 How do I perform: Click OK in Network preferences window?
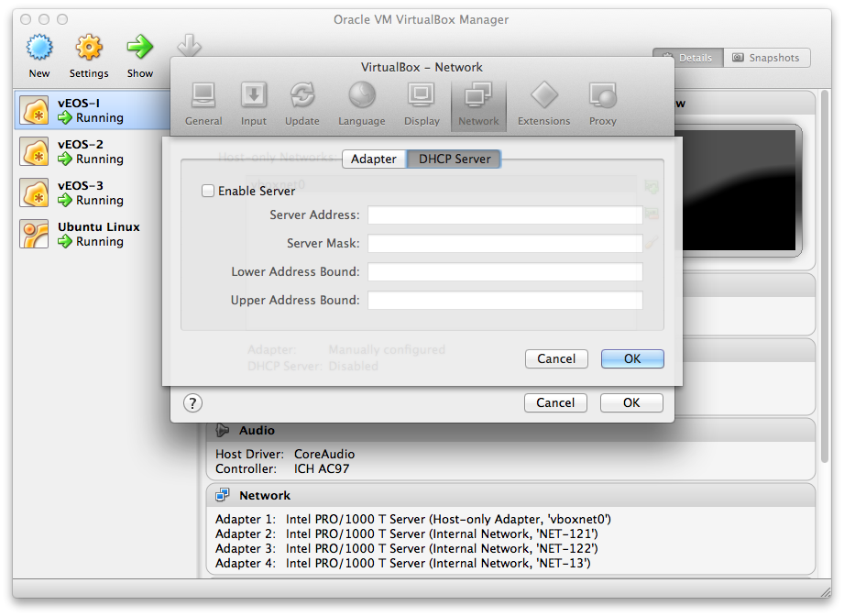(x=631, y=402)
